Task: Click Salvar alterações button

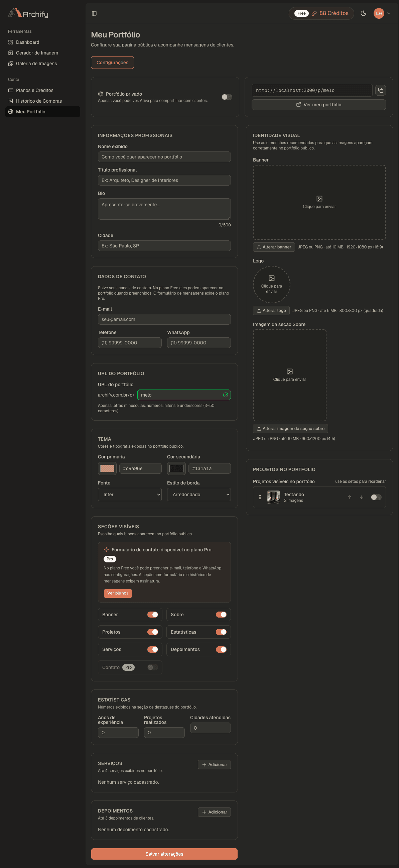Action: pos(164,854)
